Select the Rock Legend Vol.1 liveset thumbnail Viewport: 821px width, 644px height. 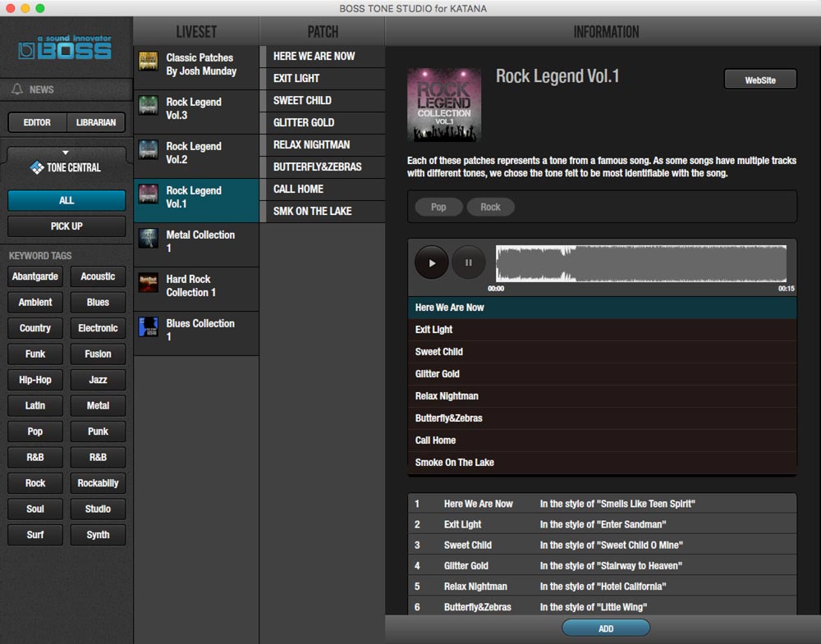[148, 194]
